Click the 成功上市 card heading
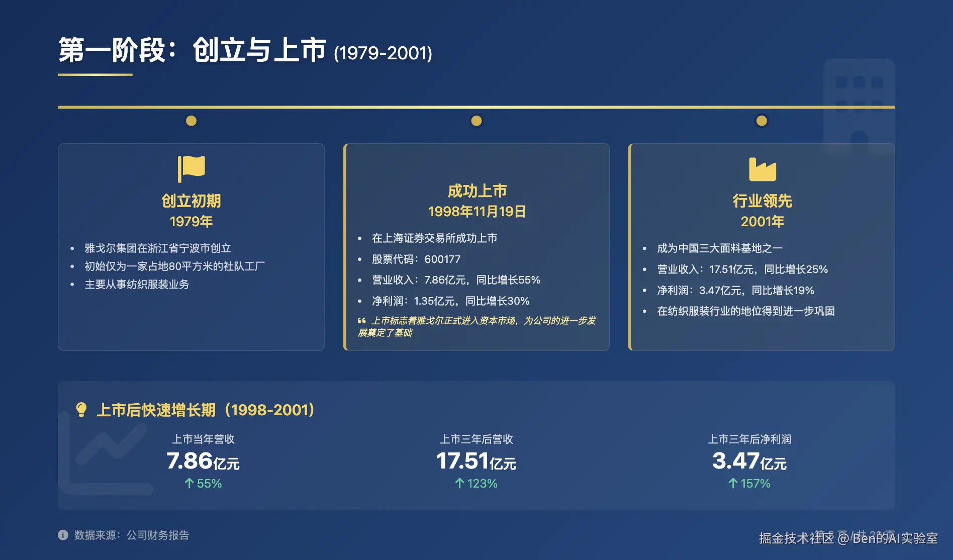The height and width of the screenshot is (560, 953). point(477,191)
